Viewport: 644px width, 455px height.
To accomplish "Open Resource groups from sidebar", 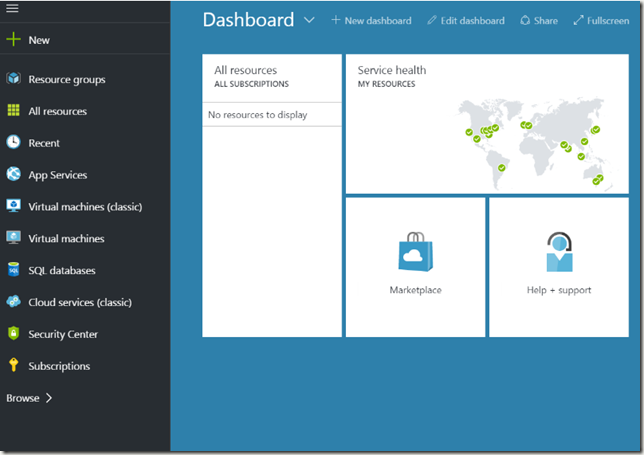I will (x=67, y=79).
